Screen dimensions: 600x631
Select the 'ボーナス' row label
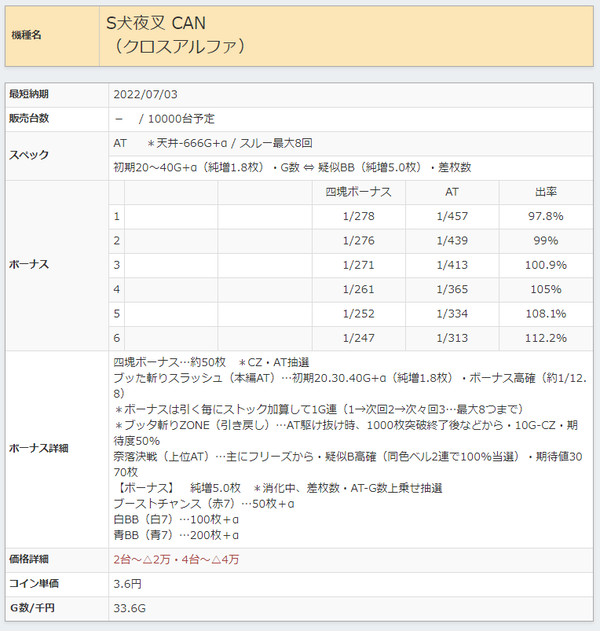[x=29, y=264]
